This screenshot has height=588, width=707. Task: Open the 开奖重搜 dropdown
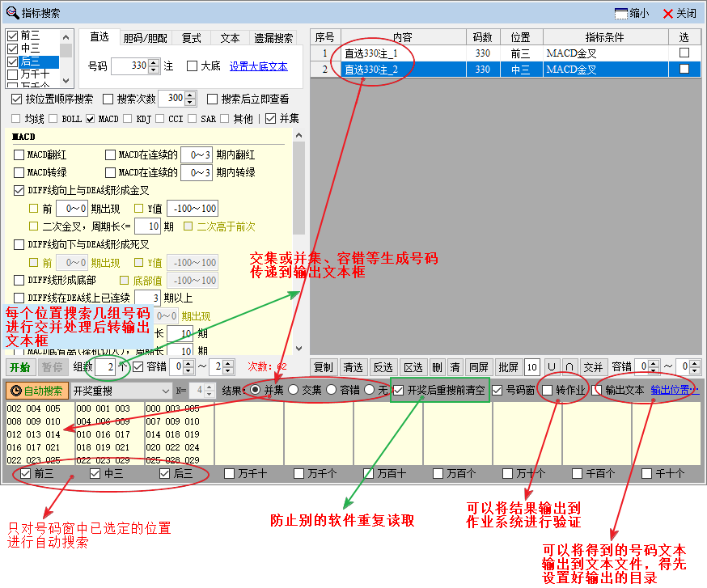[166, 391]
